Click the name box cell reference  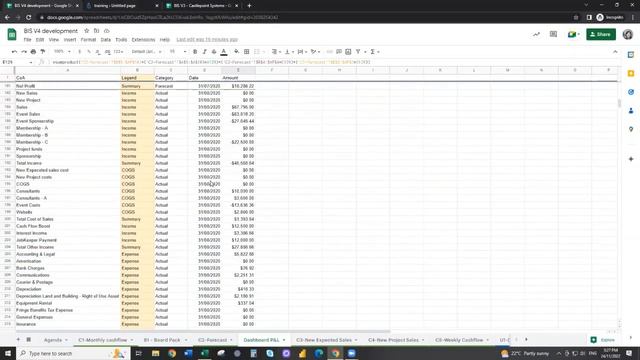(17, 62)
